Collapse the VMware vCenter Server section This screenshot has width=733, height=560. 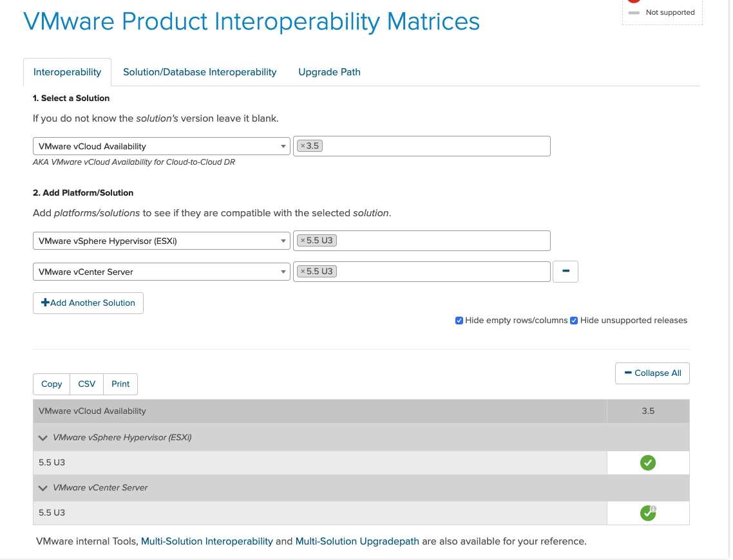(x=43, y=488)
